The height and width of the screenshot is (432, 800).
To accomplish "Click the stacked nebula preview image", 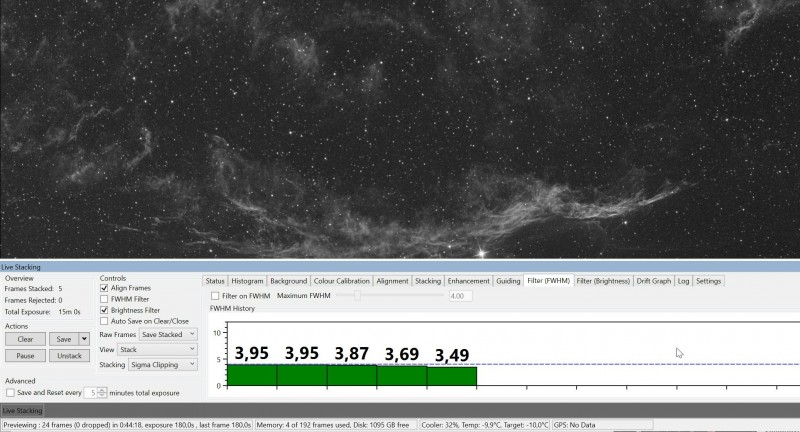I will 400,129.
